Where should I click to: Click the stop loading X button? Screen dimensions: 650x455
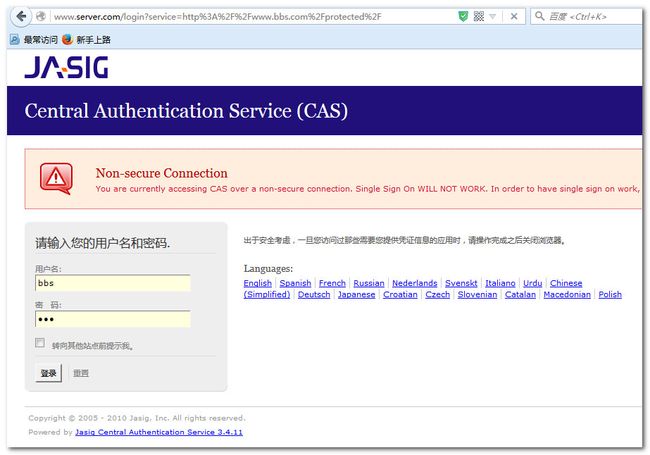514,17
